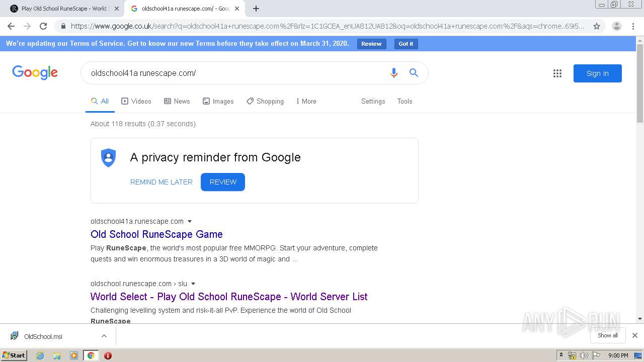644x362 pixels.
Task: Select Chrome in the taskbar
Action: (91, 355)
